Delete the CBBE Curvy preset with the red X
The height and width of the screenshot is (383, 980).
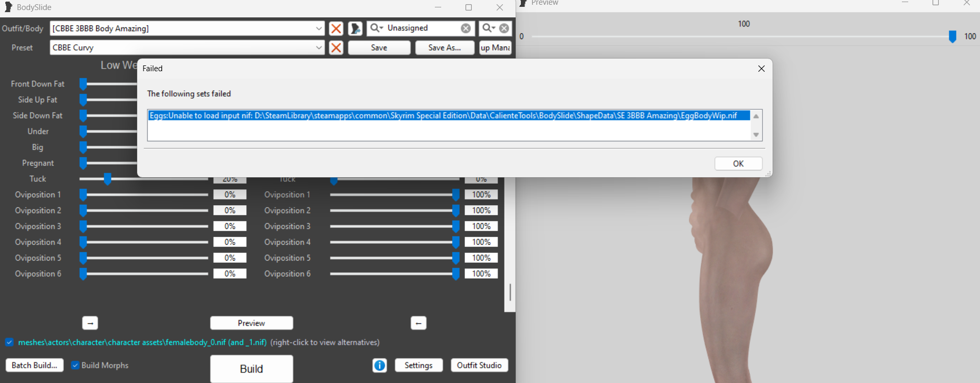pos(336,47)
